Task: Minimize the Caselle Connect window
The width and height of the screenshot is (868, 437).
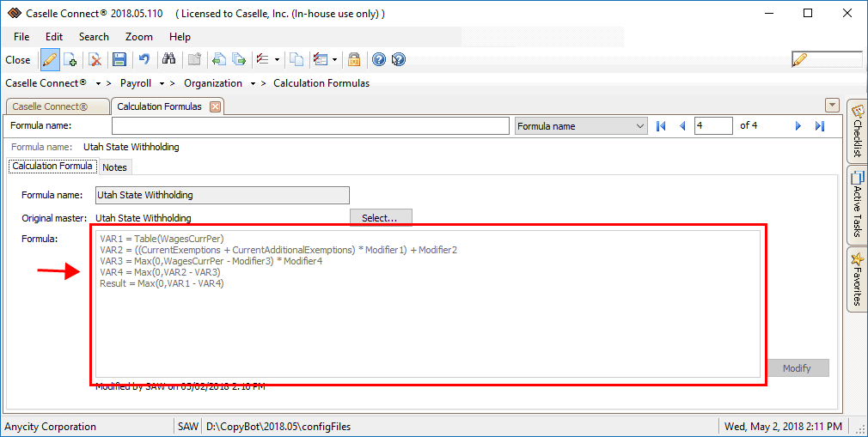Action: point(769,13)
